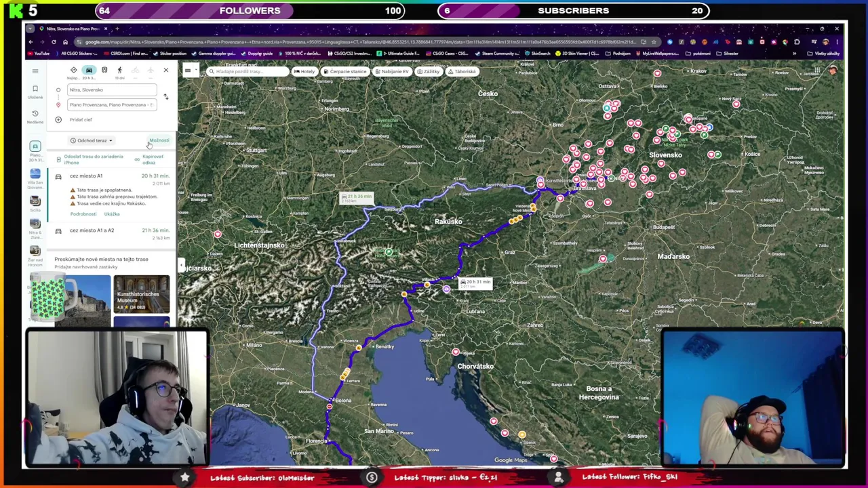Open the Podnájom bookmark
Image resolution: width=868 pixels, height=488 pixels.
[618, 54]
